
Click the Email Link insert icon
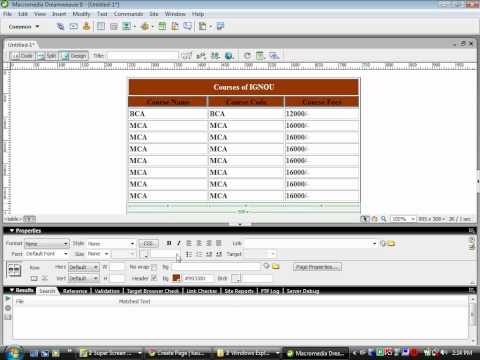73,27
